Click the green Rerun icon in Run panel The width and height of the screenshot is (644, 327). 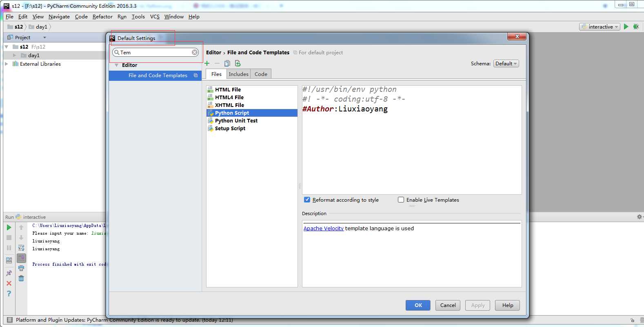click(9, 227)
